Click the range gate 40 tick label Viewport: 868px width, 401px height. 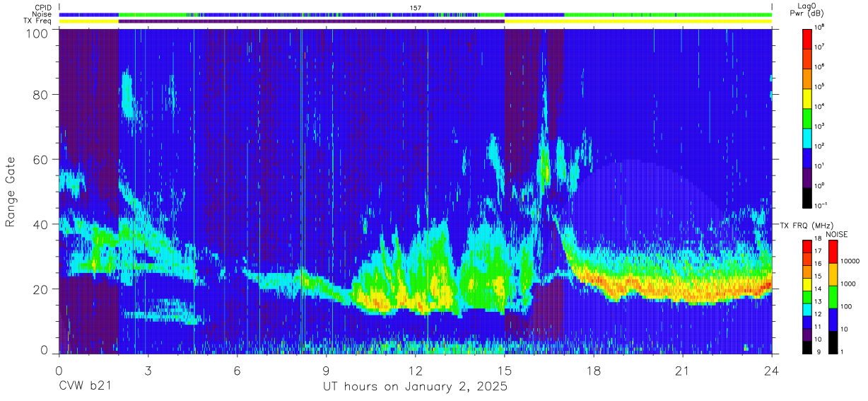click(x=41, y=224)
